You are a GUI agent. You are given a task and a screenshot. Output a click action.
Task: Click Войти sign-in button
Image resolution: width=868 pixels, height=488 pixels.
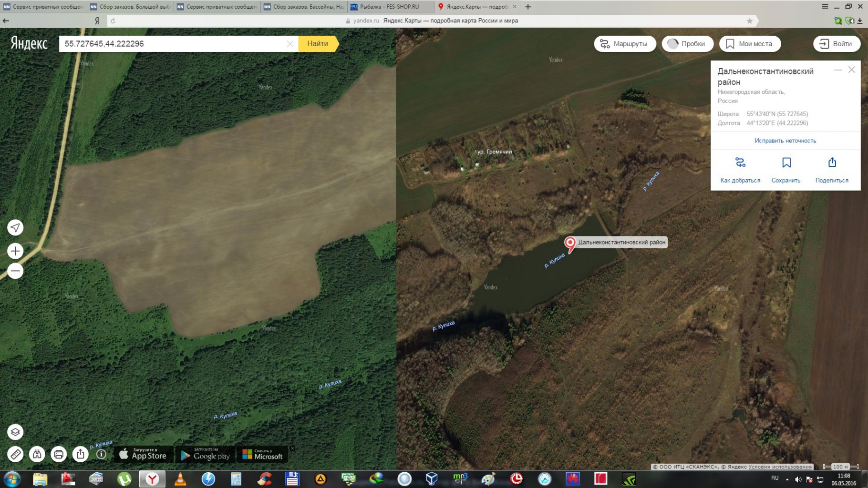tap(837, 43)
